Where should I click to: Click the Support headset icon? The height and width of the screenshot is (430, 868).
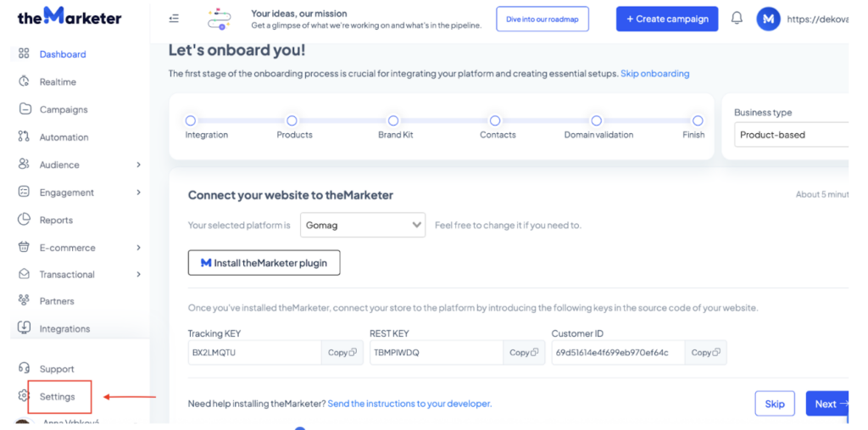click(x=24, y=369)
